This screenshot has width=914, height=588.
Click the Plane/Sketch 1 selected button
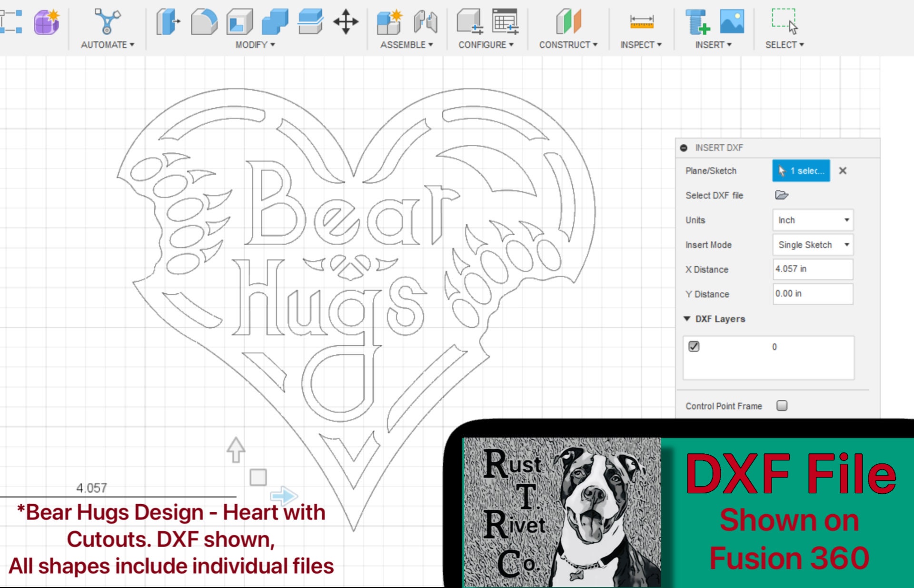click(801, 171)
